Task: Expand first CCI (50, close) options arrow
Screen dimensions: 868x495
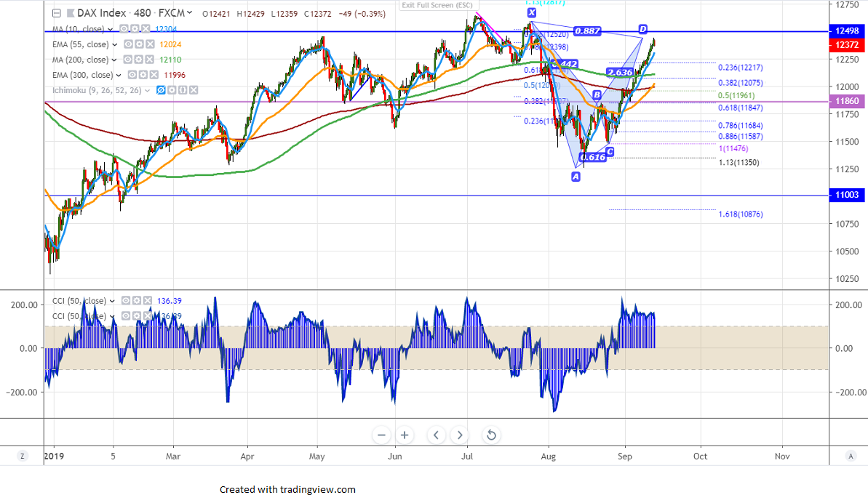Action: click(112, 301)
